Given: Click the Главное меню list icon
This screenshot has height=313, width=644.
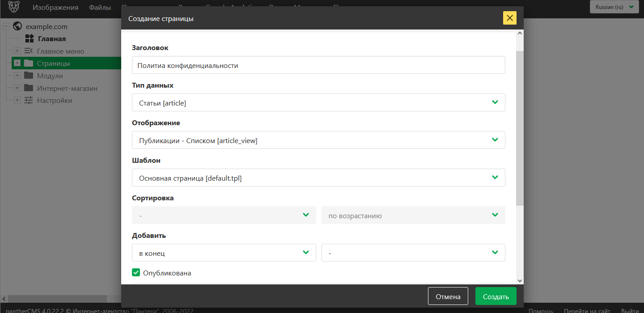Looking at the screenshot, I should (x=29, y=51).
